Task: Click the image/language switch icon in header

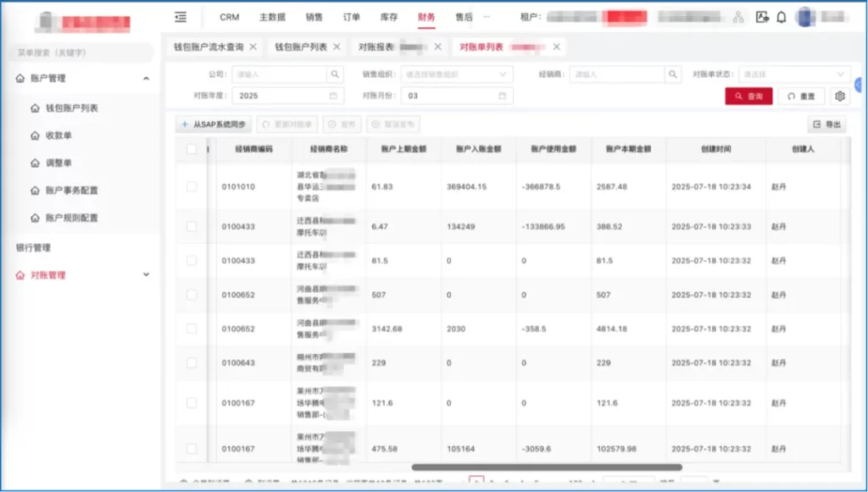Action: click(x=762, y=17)
